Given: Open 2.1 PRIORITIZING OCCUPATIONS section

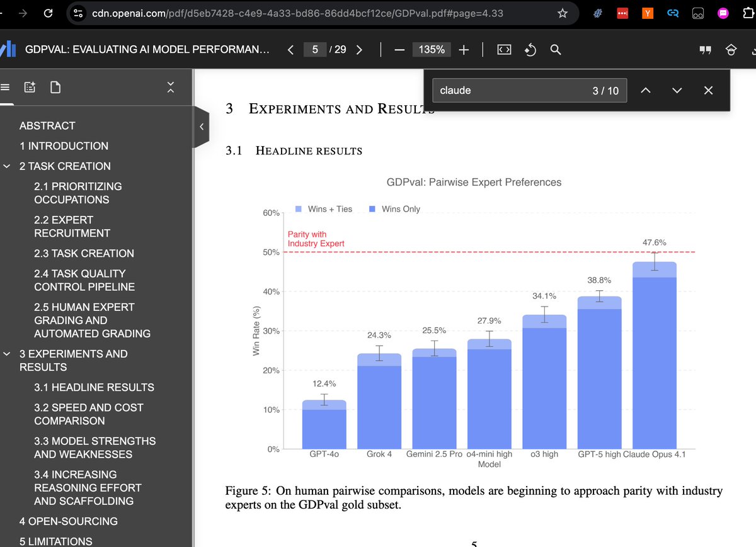Looking at the screenshot, I should coord(77,193).
